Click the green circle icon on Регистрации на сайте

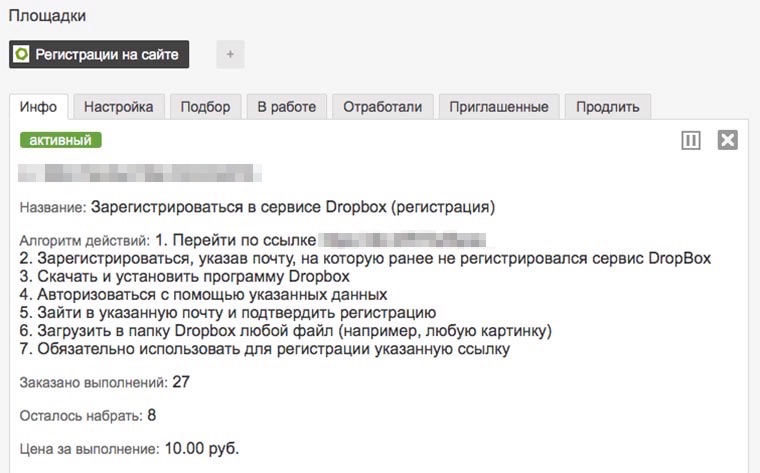pos(21,54)
